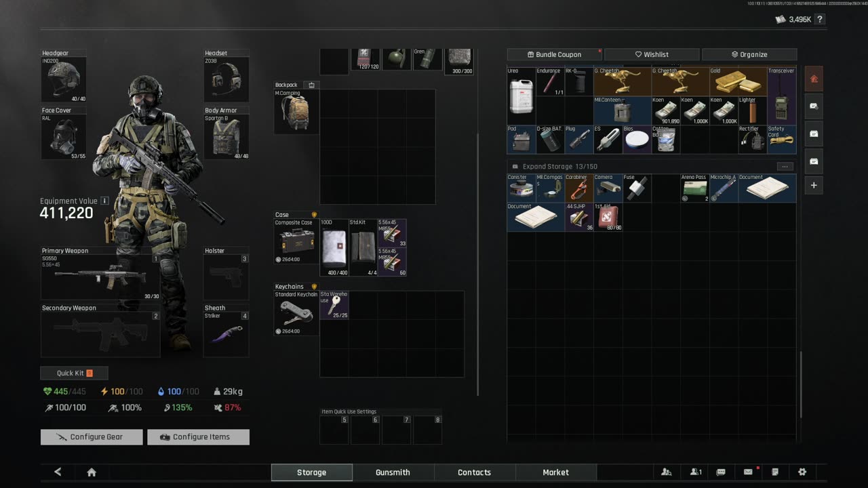Add a storage page with plus icon
The width and height of the screenshot is (868, 488).
(x=814, y=185)
